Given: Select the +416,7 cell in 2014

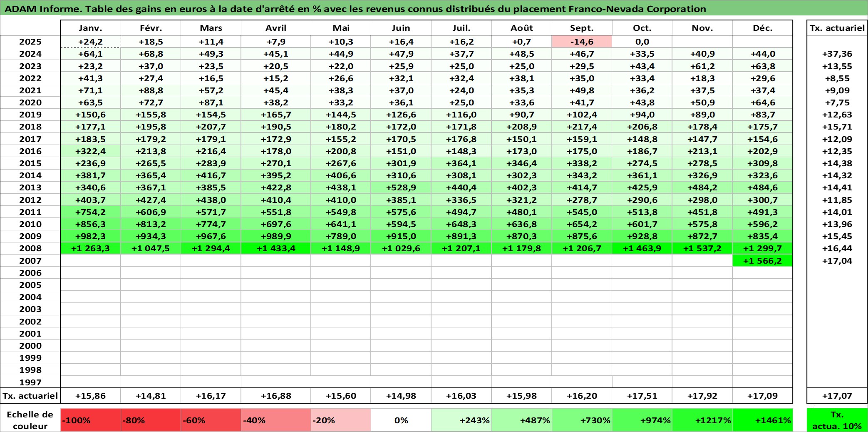Looking at the screenshot, I should pos(211,175).
